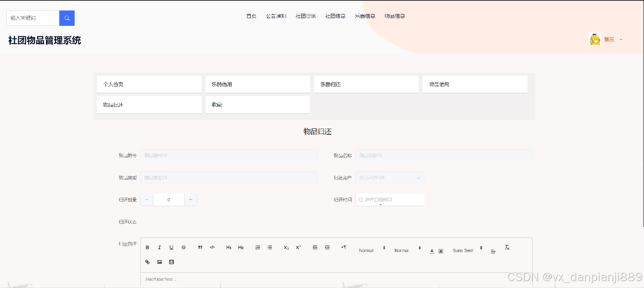Viewport: 644px width, 288px height.
Task: Toggle italic formatting in the editor
Action: pos(159,247)
